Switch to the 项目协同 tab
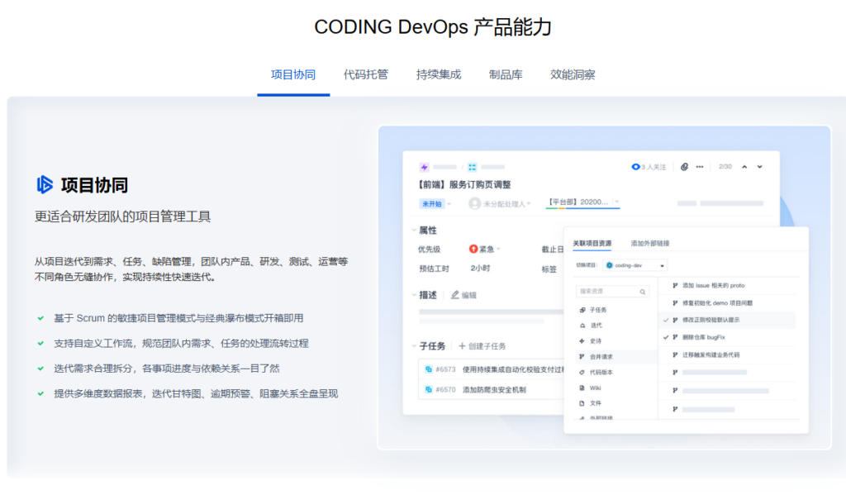The height and width of the screenshot is (504, 846). (x=293, y=74)
